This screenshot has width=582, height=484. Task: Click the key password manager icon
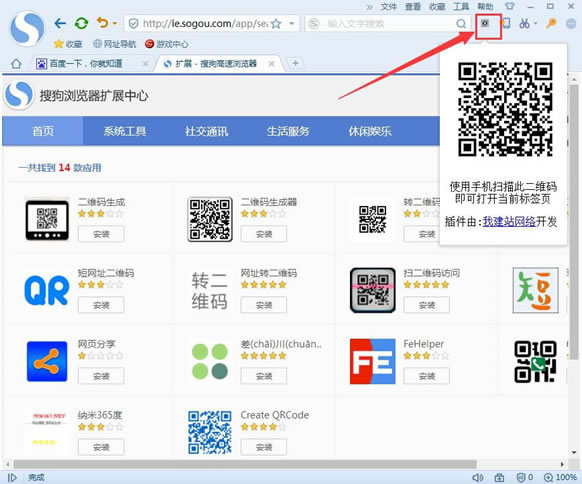(551, 23)
